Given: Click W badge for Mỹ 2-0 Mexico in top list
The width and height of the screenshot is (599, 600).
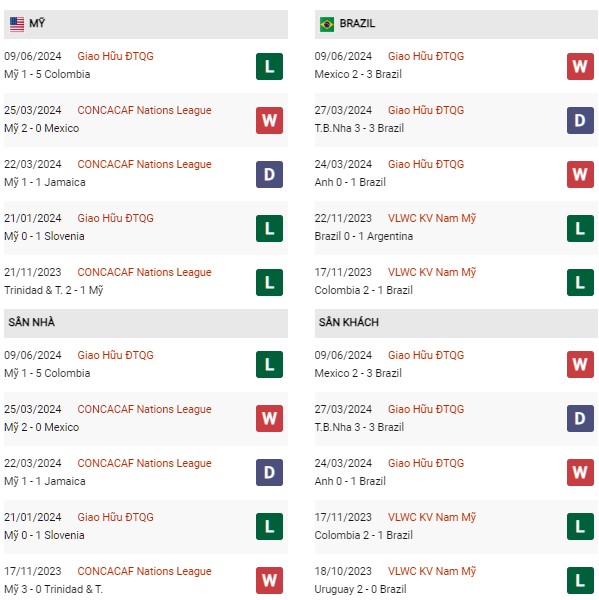Looking at the screenshot, I should pyautogui.click(x=269, y=121).
